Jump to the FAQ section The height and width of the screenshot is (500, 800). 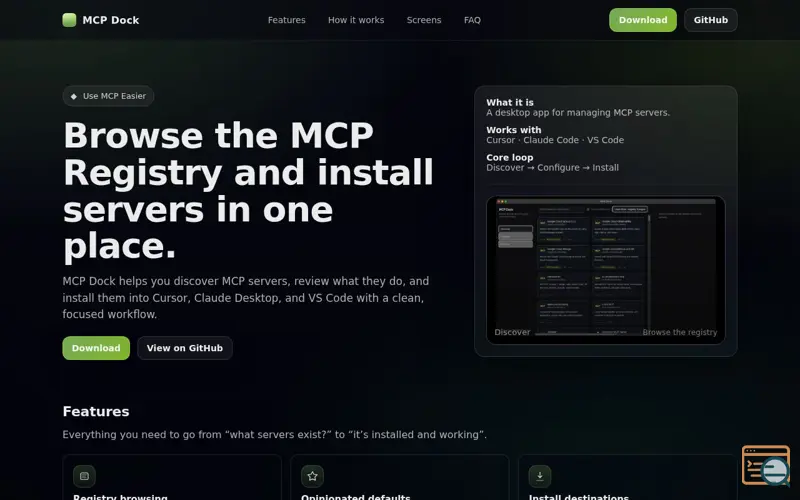point(472,20)
